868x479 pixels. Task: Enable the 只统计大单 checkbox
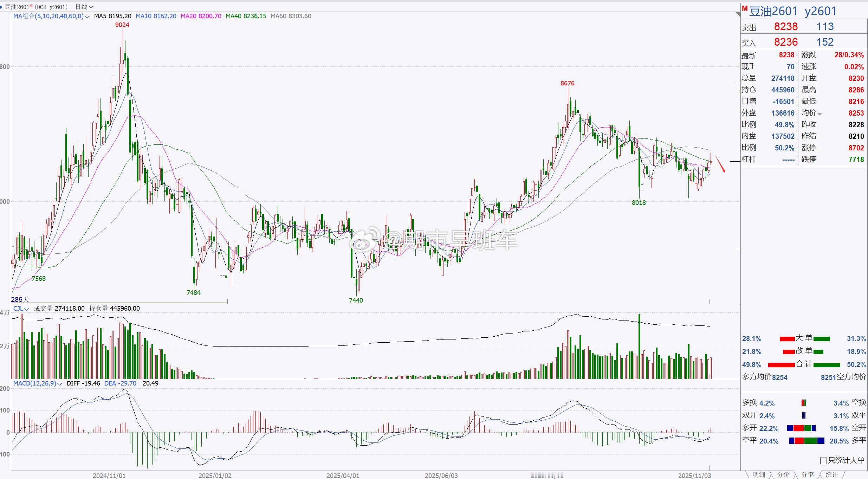point(823,461)
